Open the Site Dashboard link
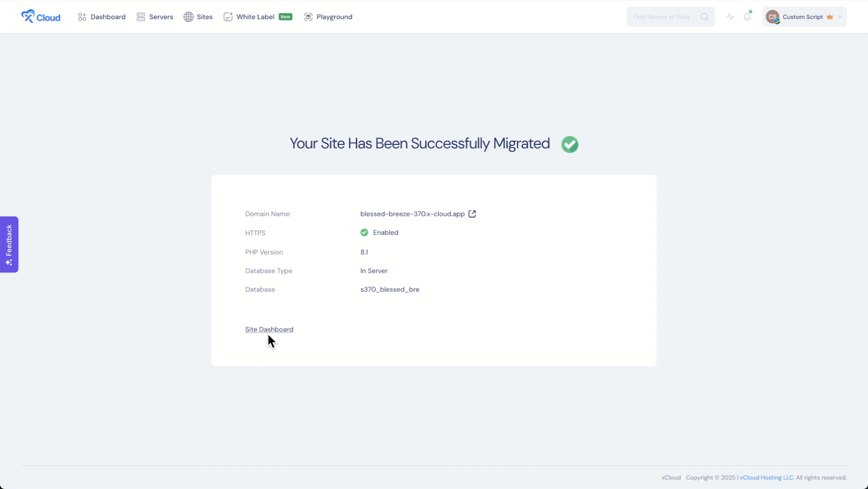The height and width of the screenshot is (489, 868). [x=269, y=329]
